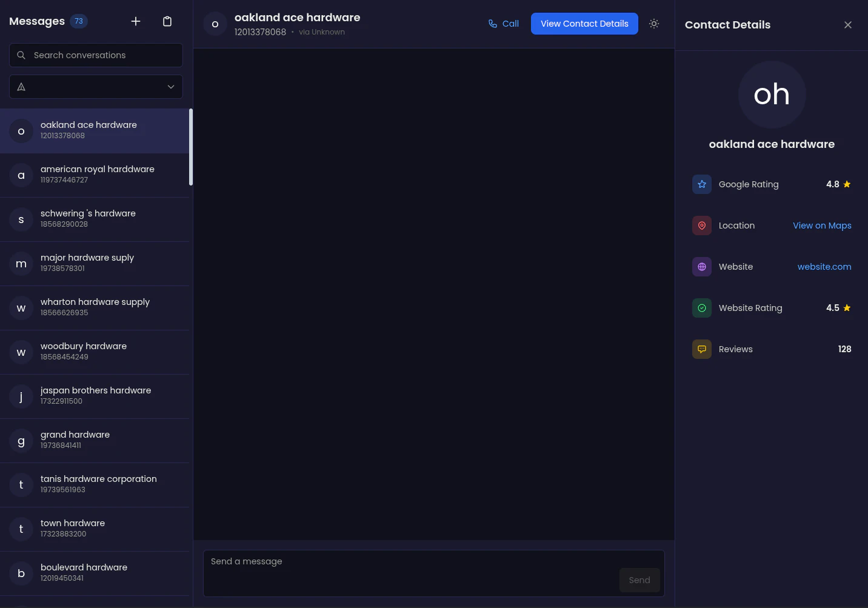Click the magnifier icon in search bar
The image size is (868, 608).
click(21, 55)
